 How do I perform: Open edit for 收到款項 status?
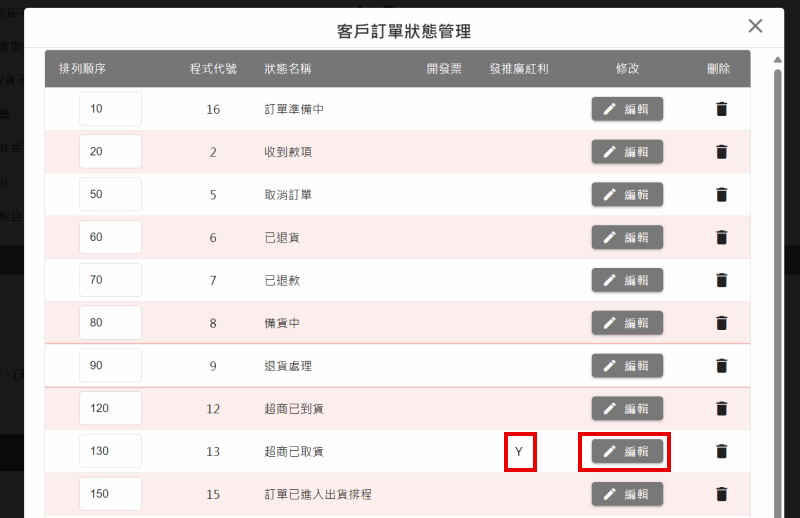click(x=627, y=152)
